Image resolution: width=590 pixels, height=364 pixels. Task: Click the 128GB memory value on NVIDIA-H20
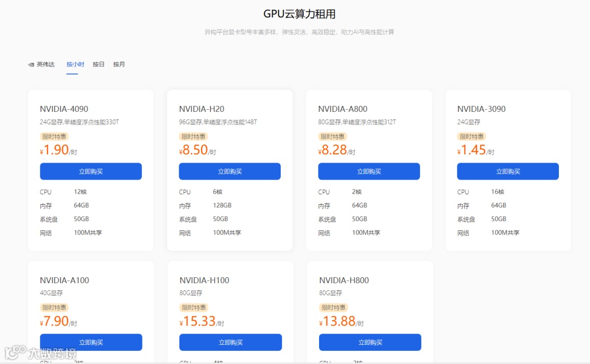[222, 205]
